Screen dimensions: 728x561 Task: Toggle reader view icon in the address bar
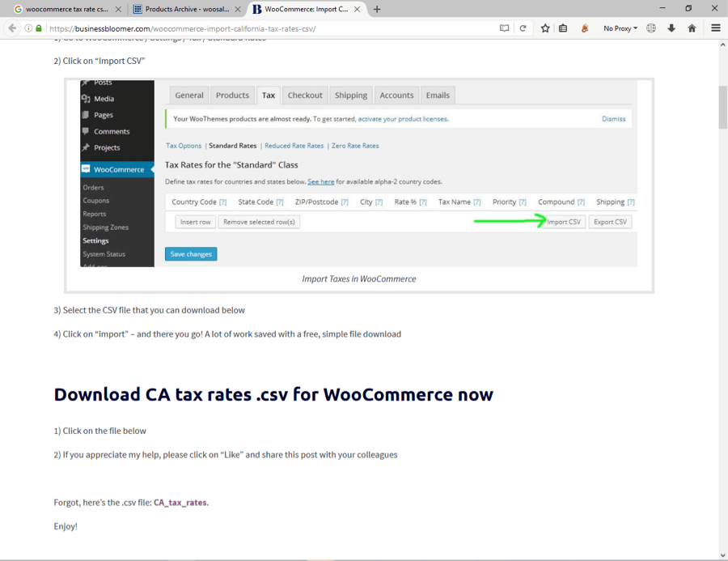point(504,28)
